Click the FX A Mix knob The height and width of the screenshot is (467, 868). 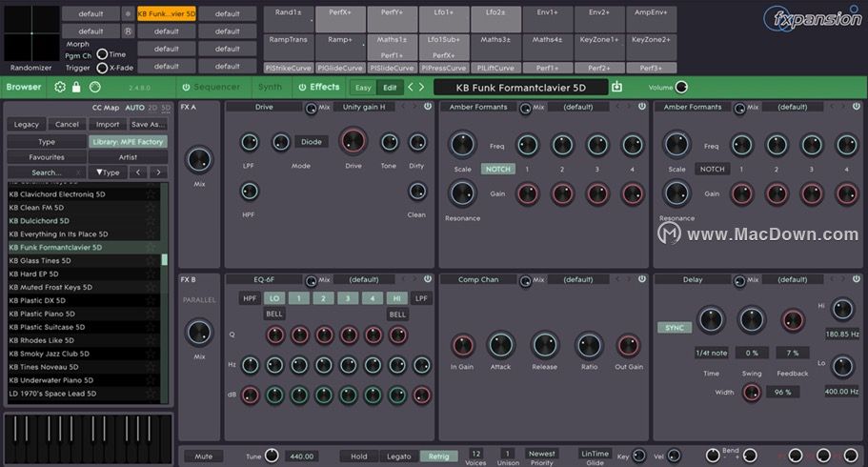tap(199, 160)
